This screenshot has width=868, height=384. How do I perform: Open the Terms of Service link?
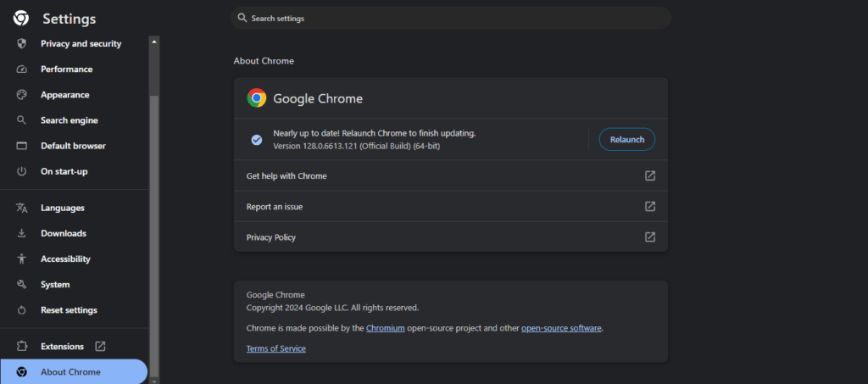pos(275,348)
